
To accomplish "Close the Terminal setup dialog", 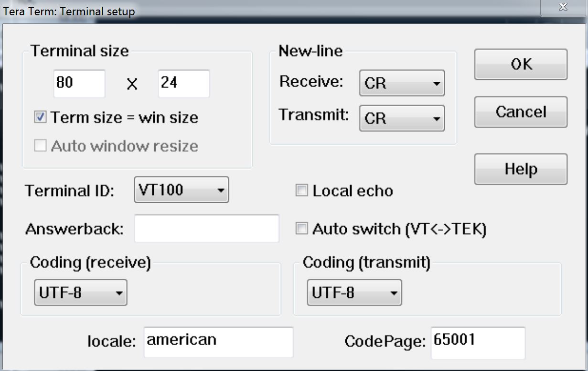I will click(x=563, y=7).
